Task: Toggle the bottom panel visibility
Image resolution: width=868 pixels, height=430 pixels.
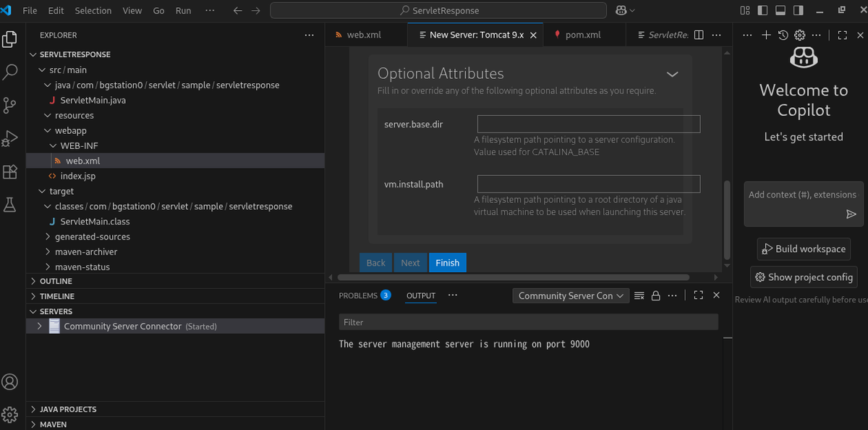Action: point(779,11)
